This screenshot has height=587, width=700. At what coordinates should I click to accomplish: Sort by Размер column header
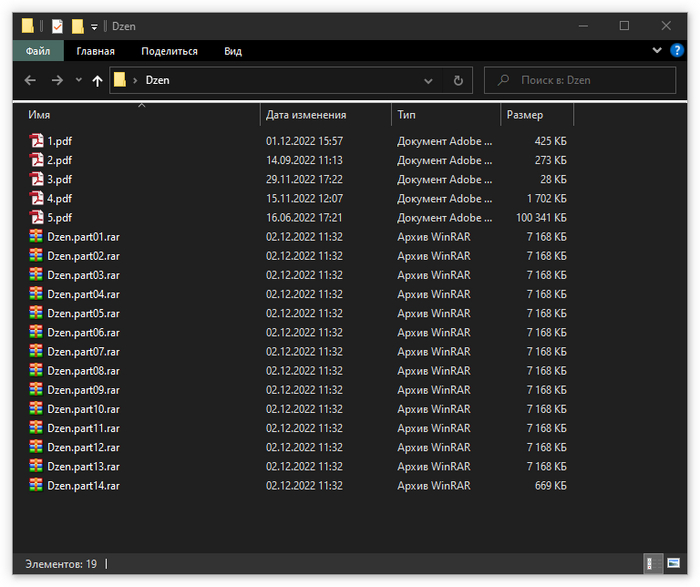pos(525,115)
